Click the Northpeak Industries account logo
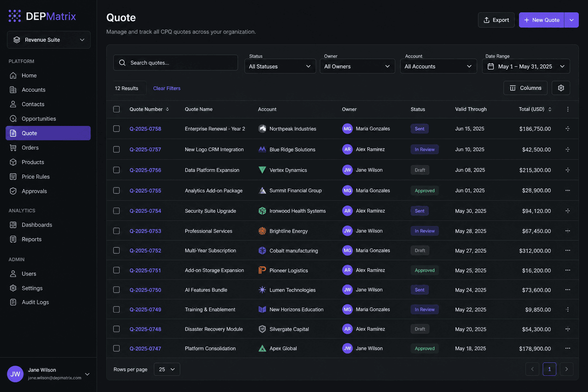588x392 pixels. pos(262,129)
